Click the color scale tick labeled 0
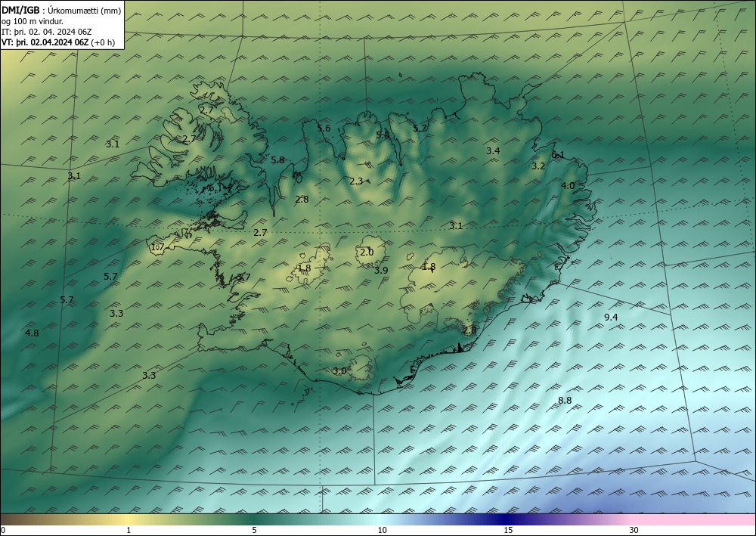 (x=3, y=530)
